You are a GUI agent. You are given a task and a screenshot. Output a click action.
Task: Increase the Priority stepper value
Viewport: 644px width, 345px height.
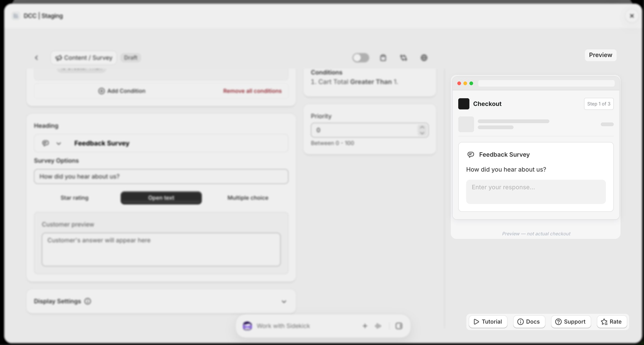(422, 127)
